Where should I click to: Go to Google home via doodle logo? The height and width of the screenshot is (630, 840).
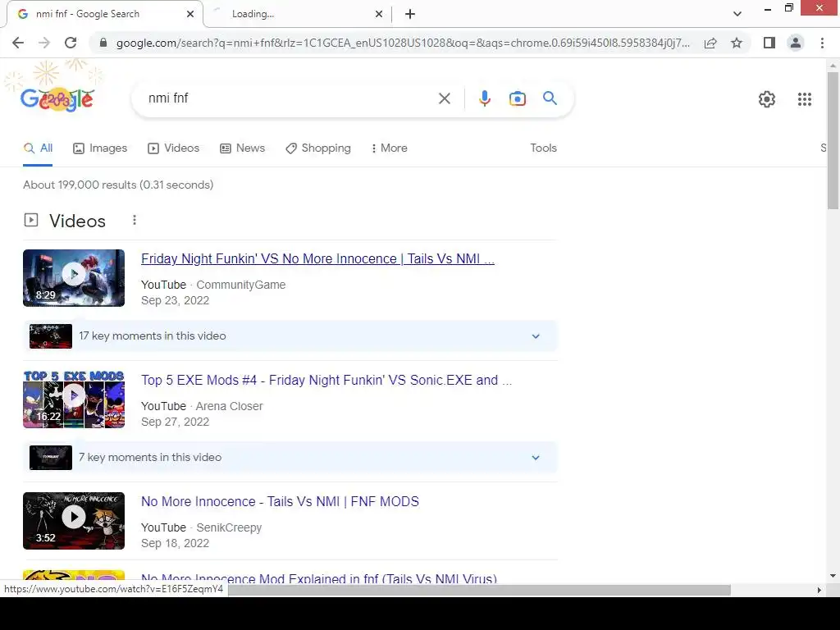(x=57, y=99)
